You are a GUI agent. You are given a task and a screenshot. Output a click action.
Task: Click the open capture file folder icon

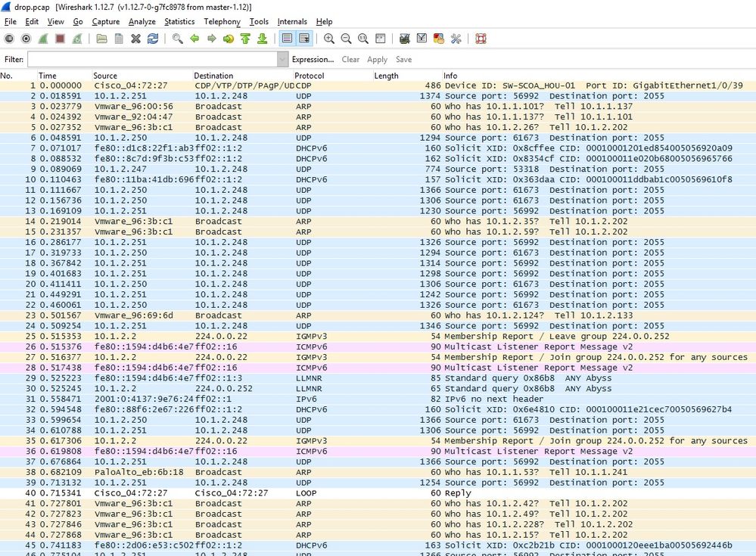coord(101,39)
